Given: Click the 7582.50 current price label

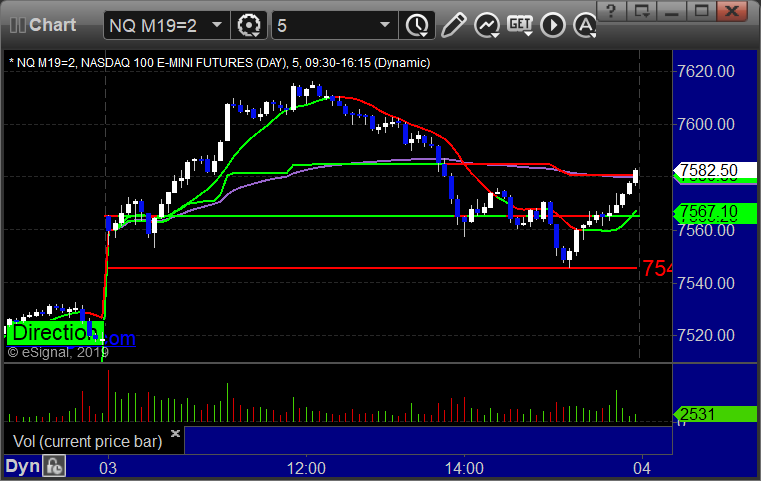Looking at the screenshot, I should [714, 170].
